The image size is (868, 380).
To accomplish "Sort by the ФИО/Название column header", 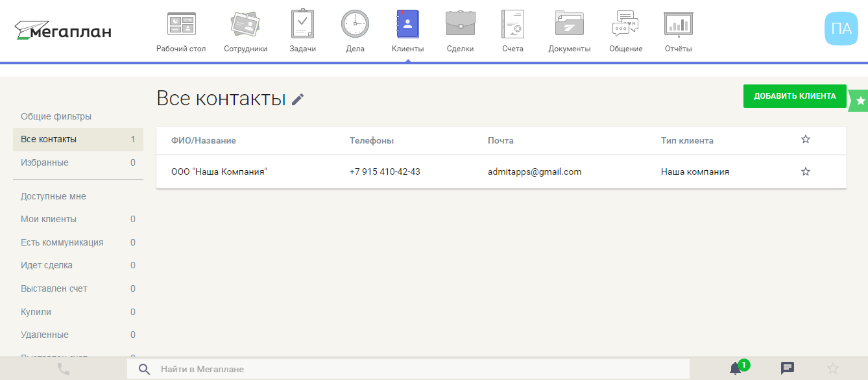I will tap(204, 140).
